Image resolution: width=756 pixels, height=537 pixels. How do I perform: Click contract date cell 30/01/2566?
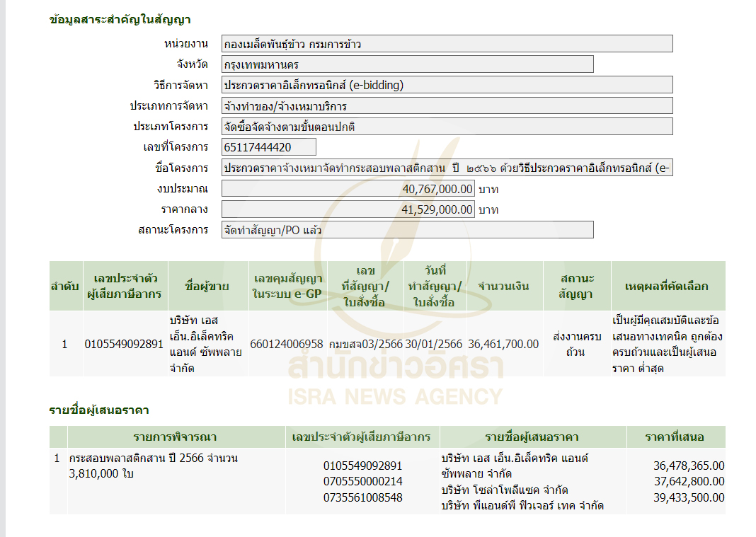click(x=433, y=344)
